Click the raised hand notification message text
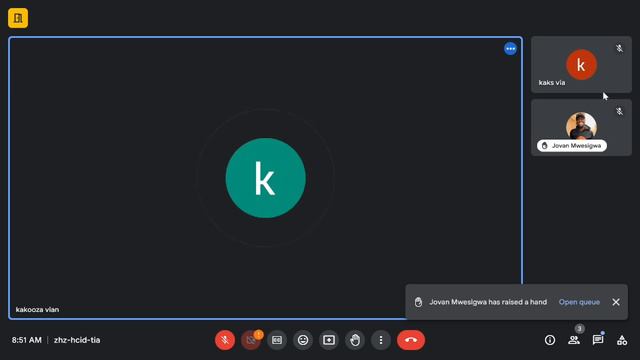Image resolution: width=640 pixels, height=360 pixels. click(488, 302)
